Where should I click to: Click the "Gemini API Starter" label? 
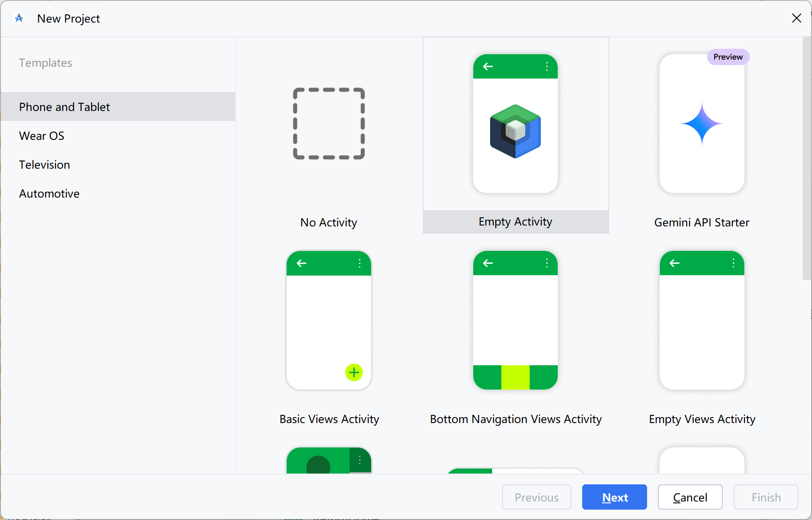pos(702,222)
